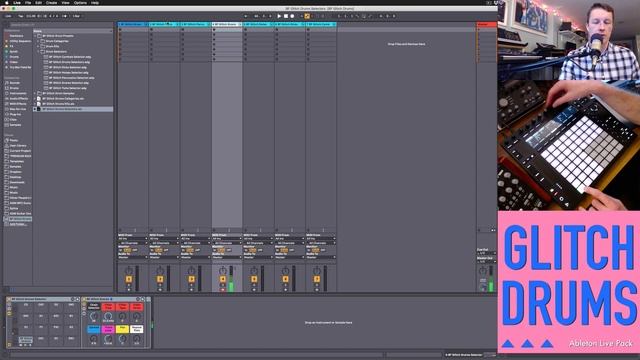The width and height of the screenshot is (640, 360).
Task: Open the View menu
Action: pyautogui.click(x=65, y=2)
